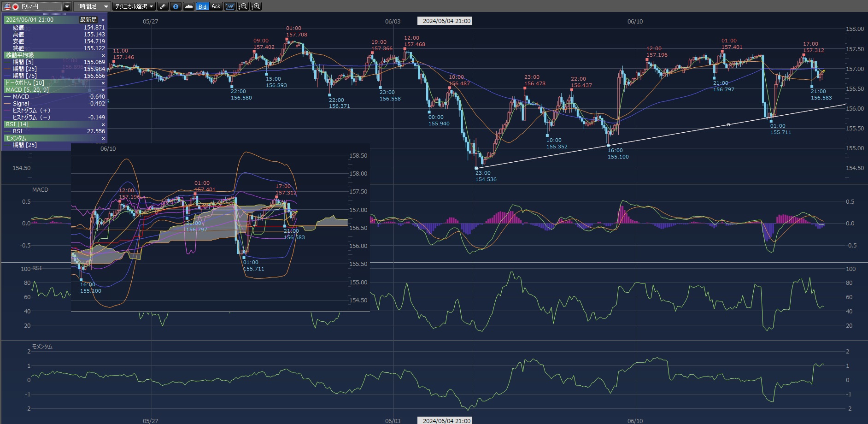Click the chart display bars icon
Image resolution: width=868 pixels, height=424 pixels.
[x=230, y=6]
